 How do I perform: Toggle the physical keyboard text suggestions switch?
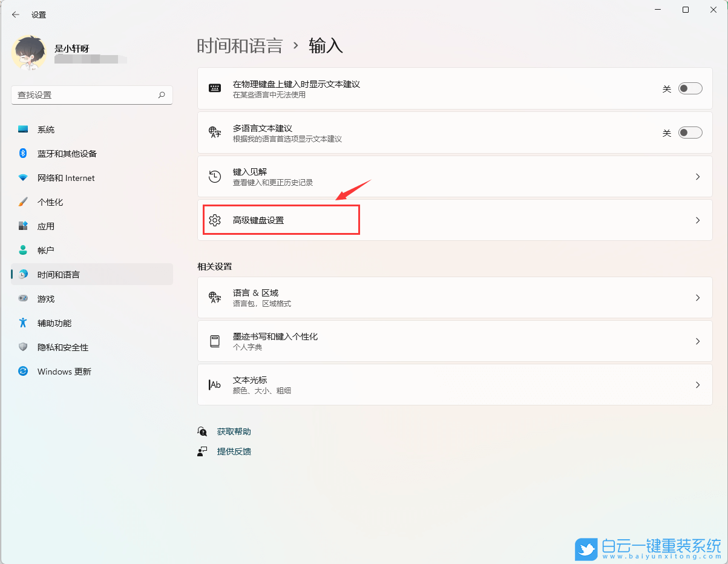click(689, 88)
